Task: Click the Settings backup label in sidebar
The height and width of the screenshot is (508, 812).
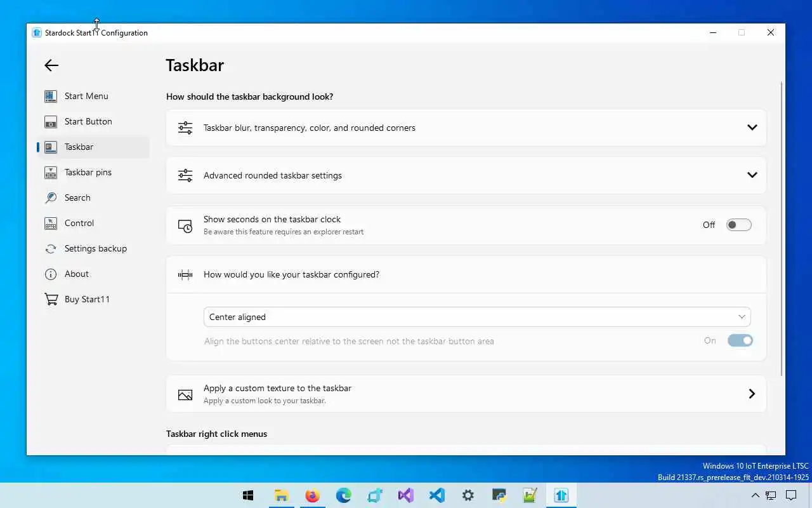Action: [x=96, y=248]
